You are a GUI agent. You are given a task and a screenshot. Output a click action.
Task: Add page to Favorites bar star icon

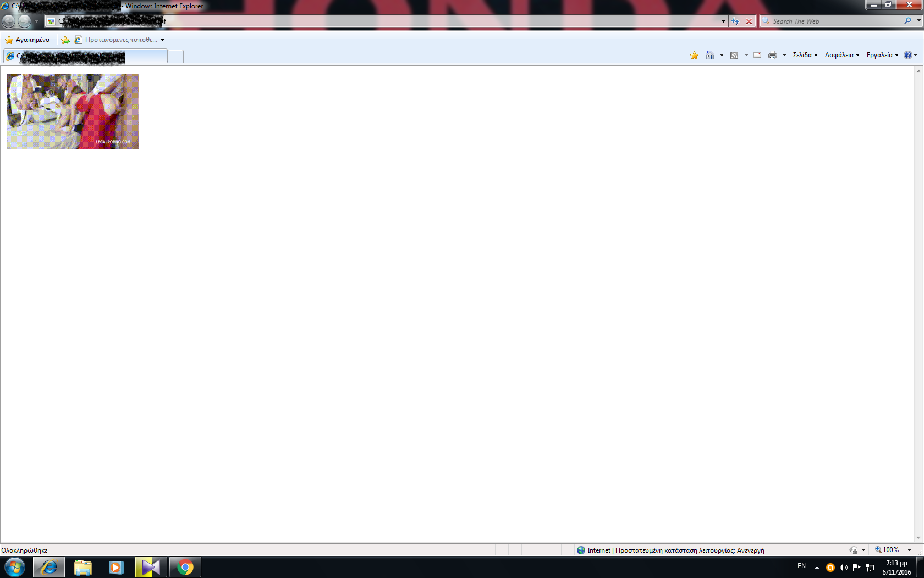pyautogui.click(x=65, y=40)
